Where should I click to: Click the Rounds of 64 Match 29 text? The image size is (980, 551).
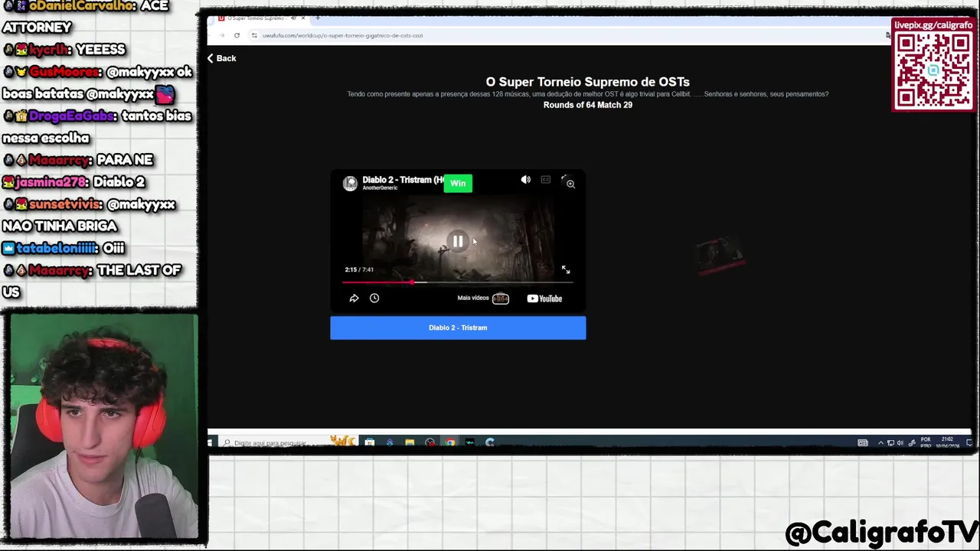pos(588,105)
